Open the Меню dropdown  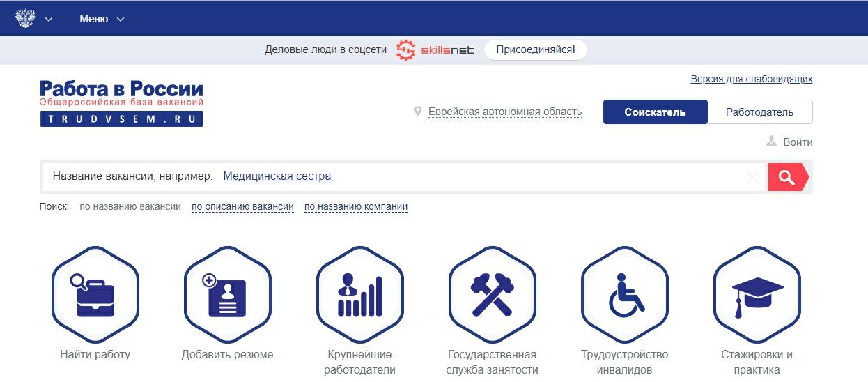[93, 19]
